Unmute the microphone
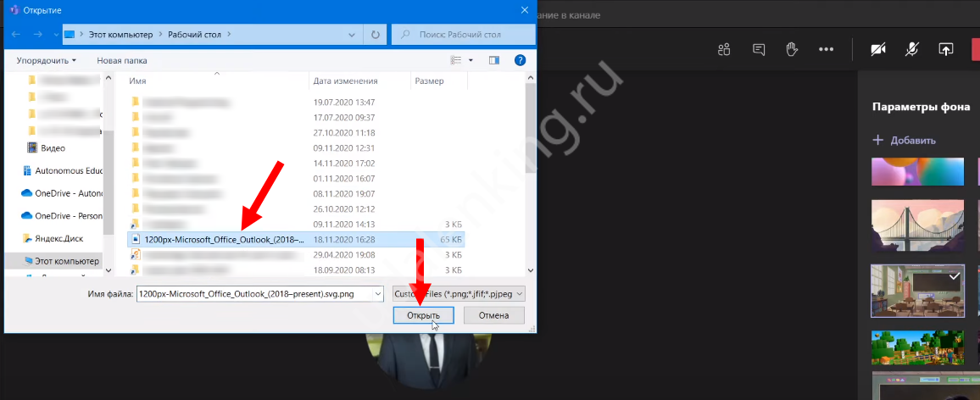980x400 pixels. 912,49
